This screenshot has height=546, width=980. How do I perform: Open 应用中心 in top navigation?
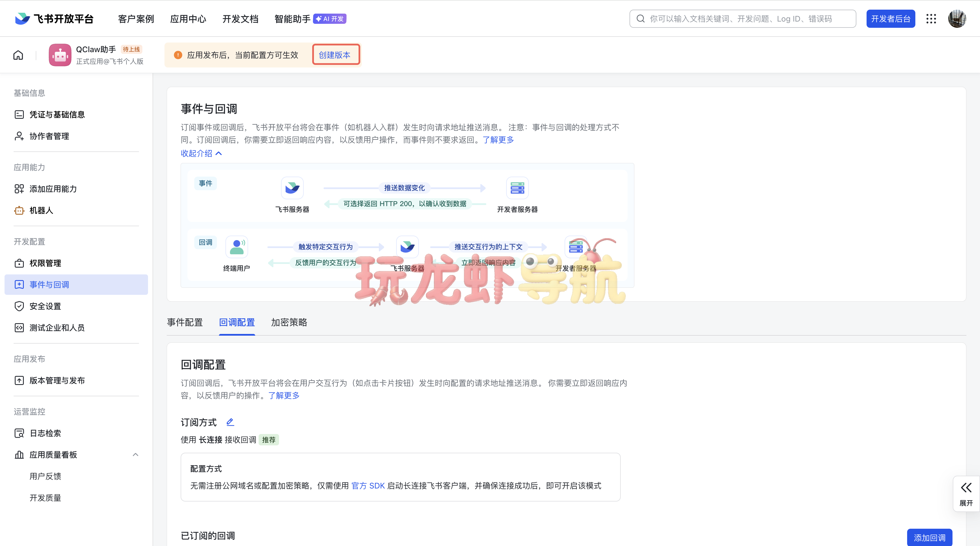[x=188, y=19]
